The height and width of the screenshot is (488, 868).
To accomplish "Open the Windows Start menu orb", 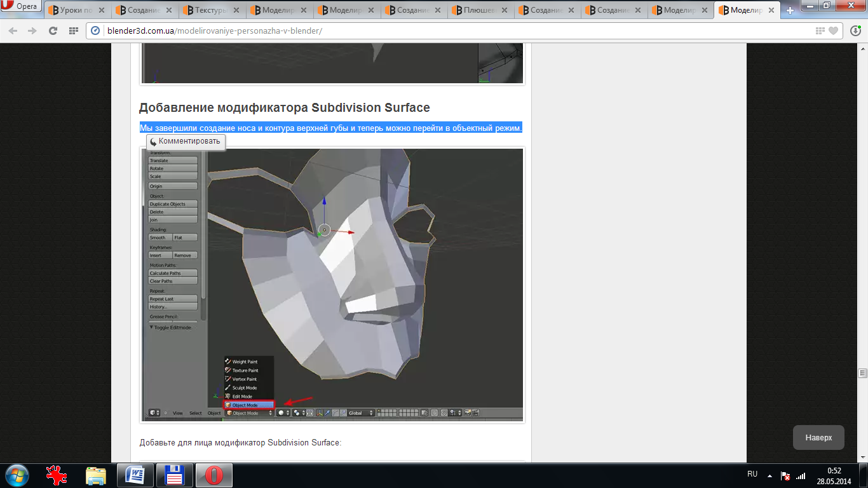I will [x=17, y=475].
